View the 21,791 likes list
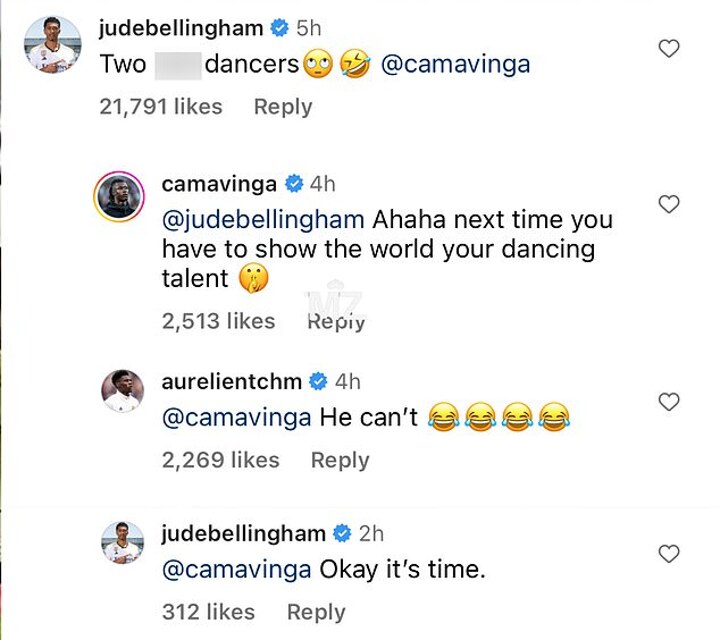This screenshot has width=720, height=640. [x=161, y=107]
